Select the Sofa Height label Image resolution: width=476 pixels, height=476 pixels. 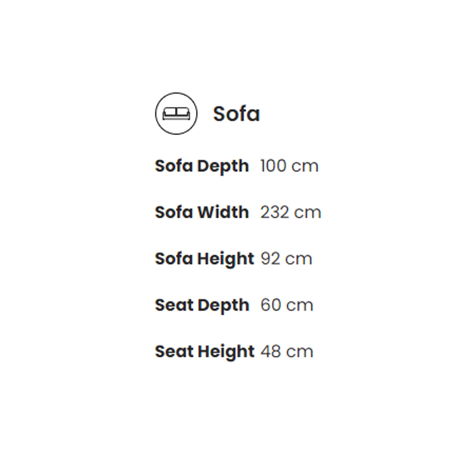pos(204,259)
